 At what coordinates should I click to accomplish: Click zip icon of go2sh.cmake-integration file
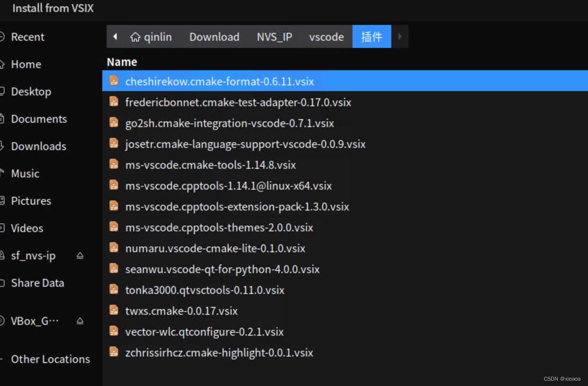point(114,122)
